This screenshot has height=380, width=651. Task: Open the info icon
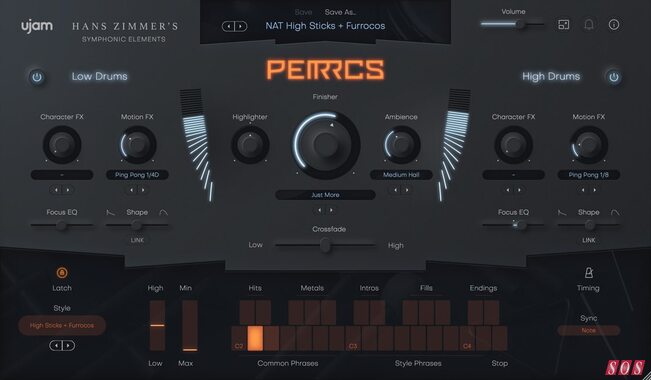coord(614,25)
